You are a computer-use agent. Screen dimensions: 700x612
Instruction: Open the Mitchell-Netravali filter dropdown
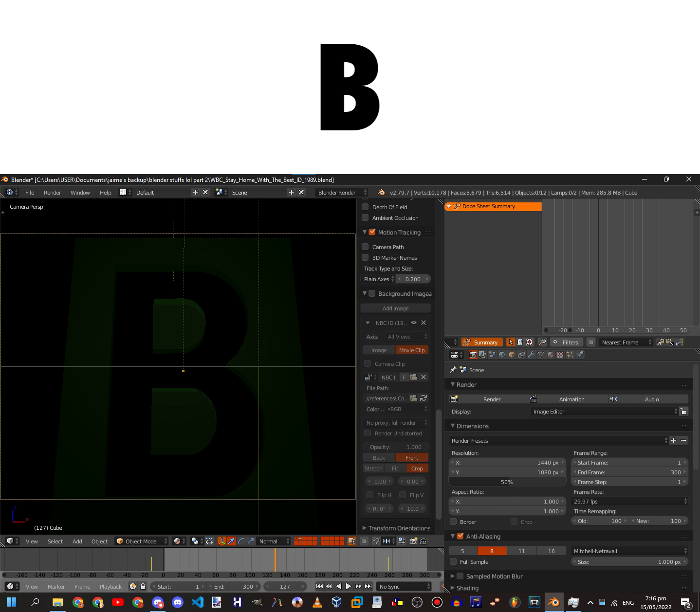[629, 551]
